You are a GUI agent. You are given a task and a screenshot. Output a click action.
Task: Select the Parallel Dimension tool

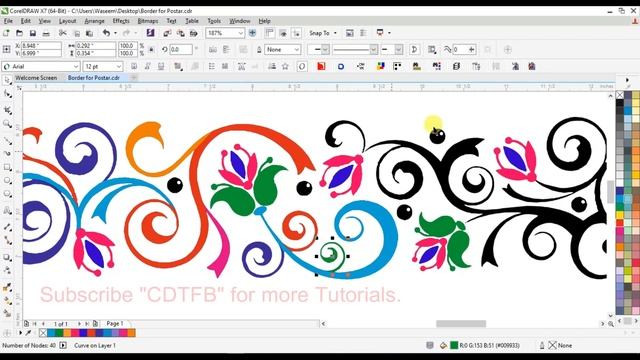click(x=7, y=227)
